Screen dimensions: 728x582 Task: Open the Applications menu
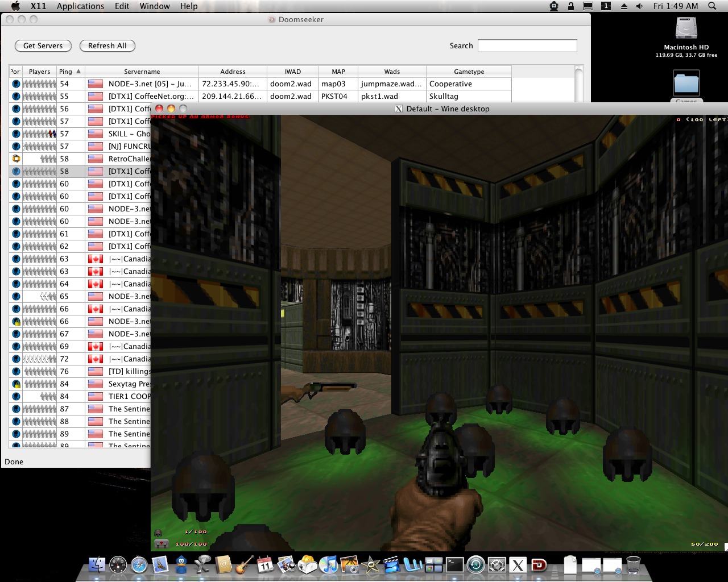click(x=80, y=6)
